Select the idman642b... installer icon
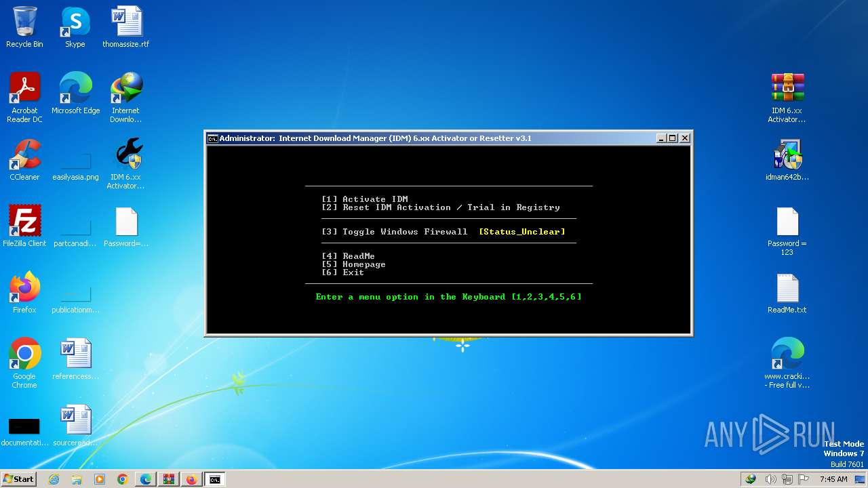 click(787, 160)
